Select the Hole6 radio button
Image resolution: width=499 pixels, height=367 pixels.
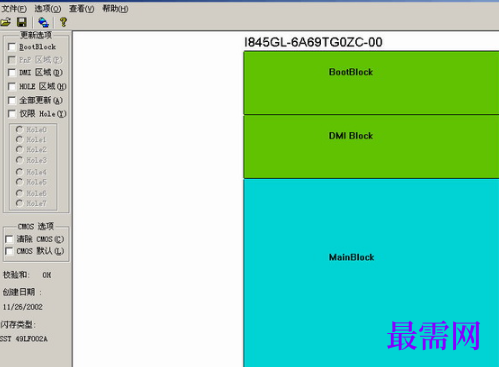click(19, 193)
